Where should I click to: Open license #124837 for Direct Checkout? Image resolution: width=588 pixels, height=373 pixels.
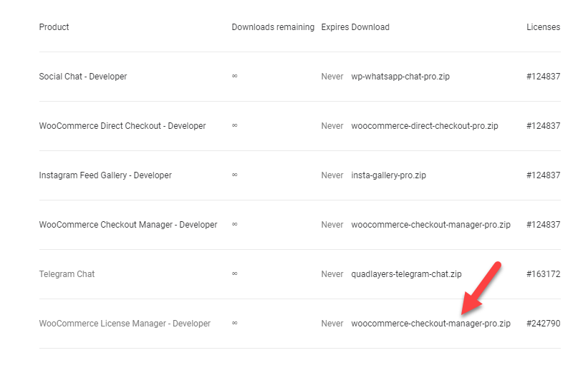pyautogui.click(x=544, y=126)
